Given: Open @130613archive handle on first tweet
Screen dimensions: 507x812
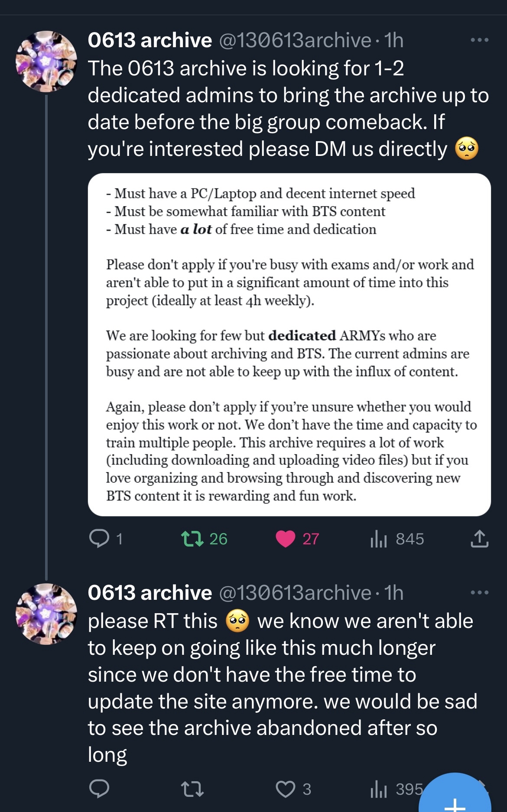Looking at the screenshot, I should coord(295,40).
